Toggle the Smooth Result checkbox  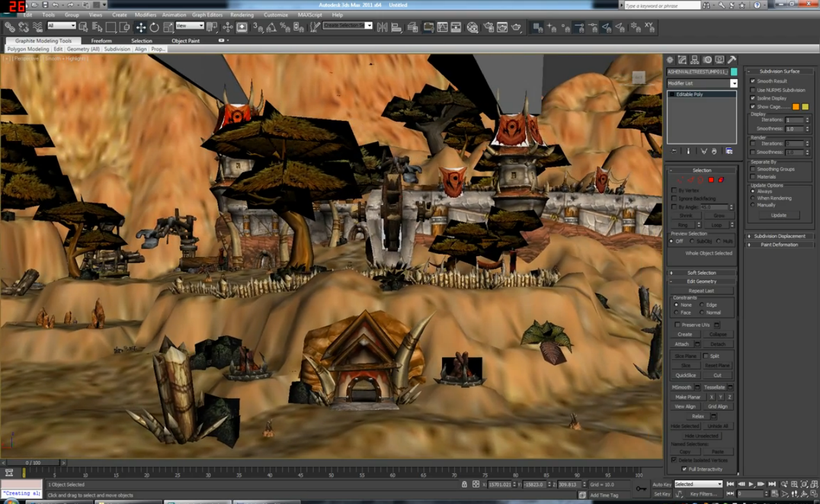753,81
